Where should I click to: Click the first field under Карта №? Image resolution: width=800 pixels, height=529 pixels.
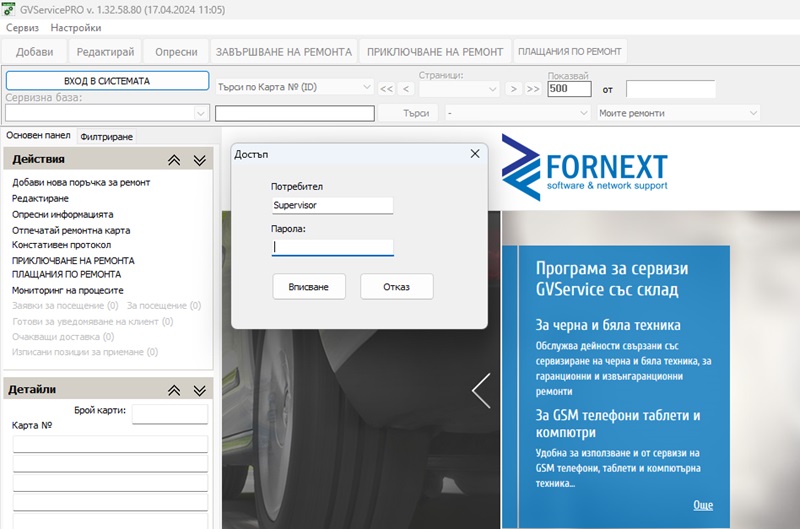pyautogui.click(x=110, y=444)
